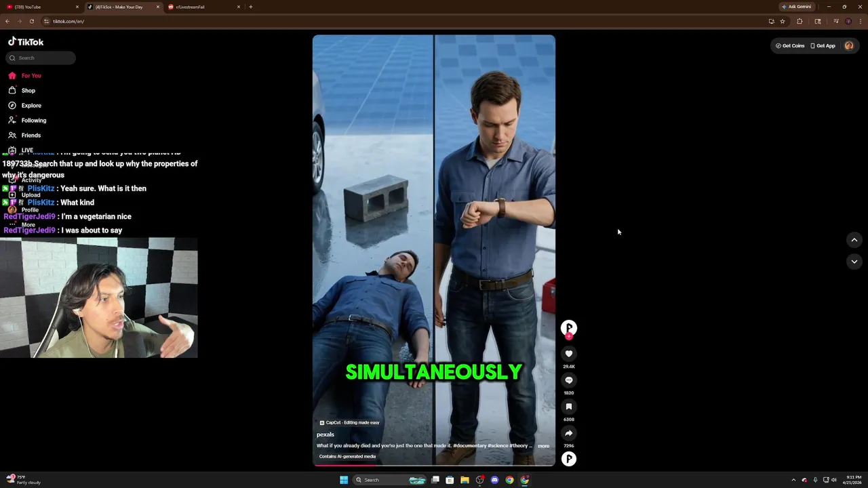Share the video using the arrow icon
This screenshot has height=488, width=868.
[x=569, y=433]
